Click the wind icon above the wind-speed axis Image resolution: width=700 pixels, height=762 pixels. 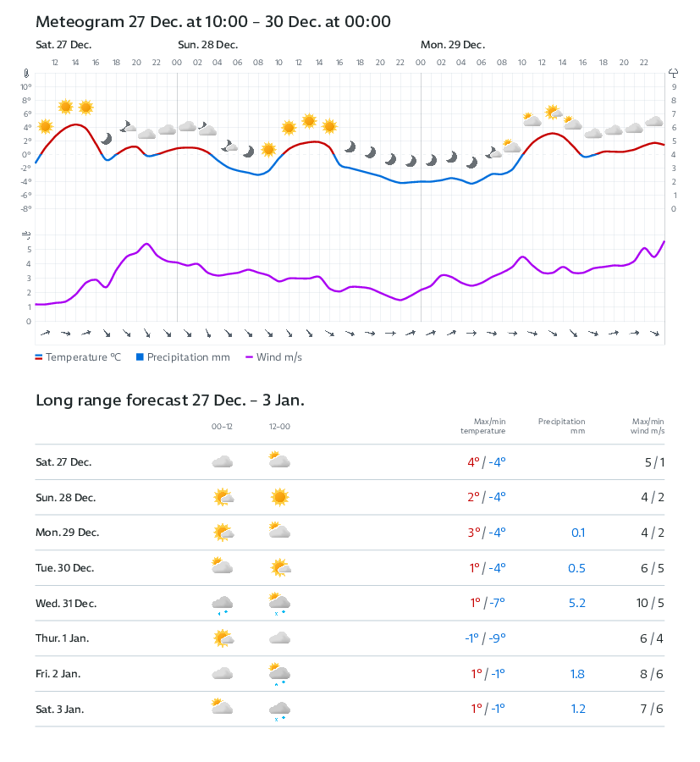(26, 234)
